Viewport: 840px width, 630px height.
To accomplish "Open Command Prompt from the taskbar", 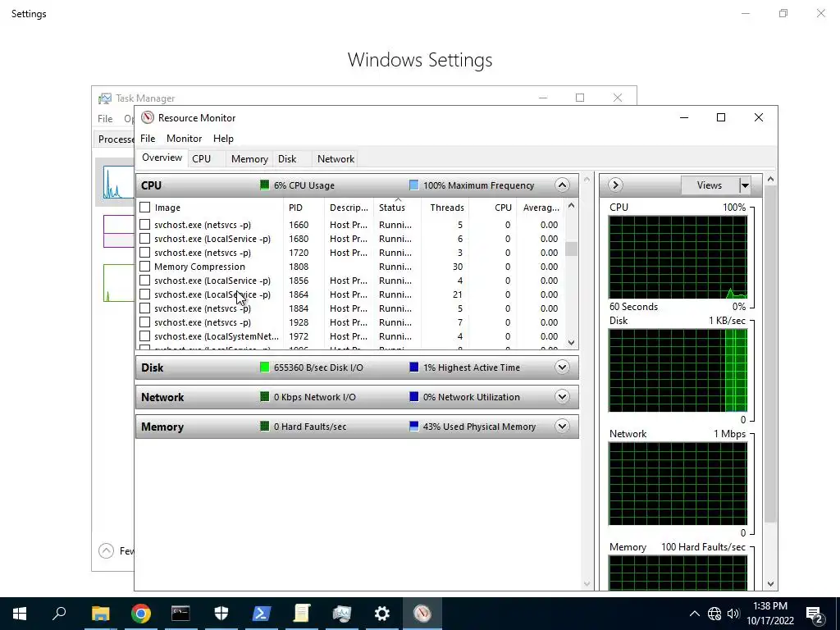I will tap(180, 614).
